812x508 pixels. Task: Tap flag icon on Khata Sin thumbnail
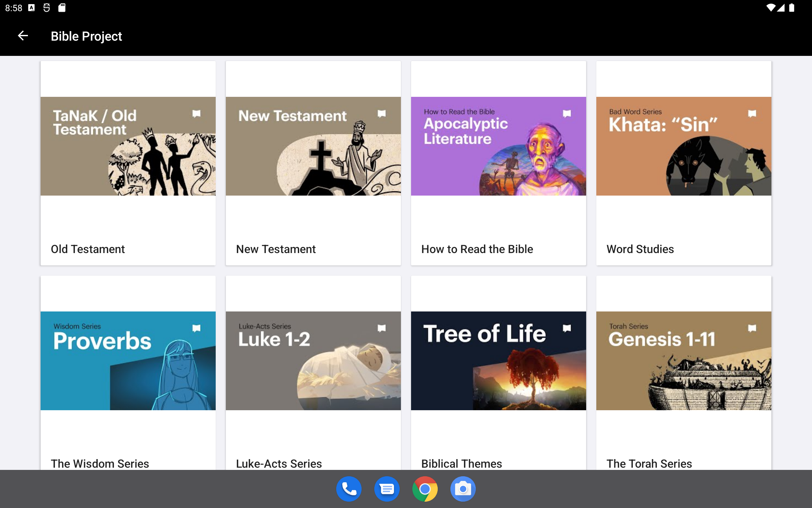(x=752, y=114)
